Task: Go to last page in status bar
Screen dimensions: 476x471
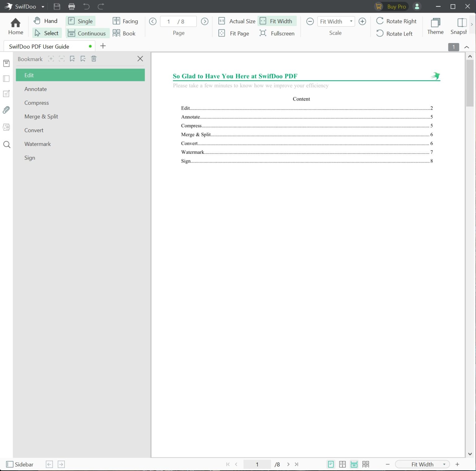Action: [297, 464]
